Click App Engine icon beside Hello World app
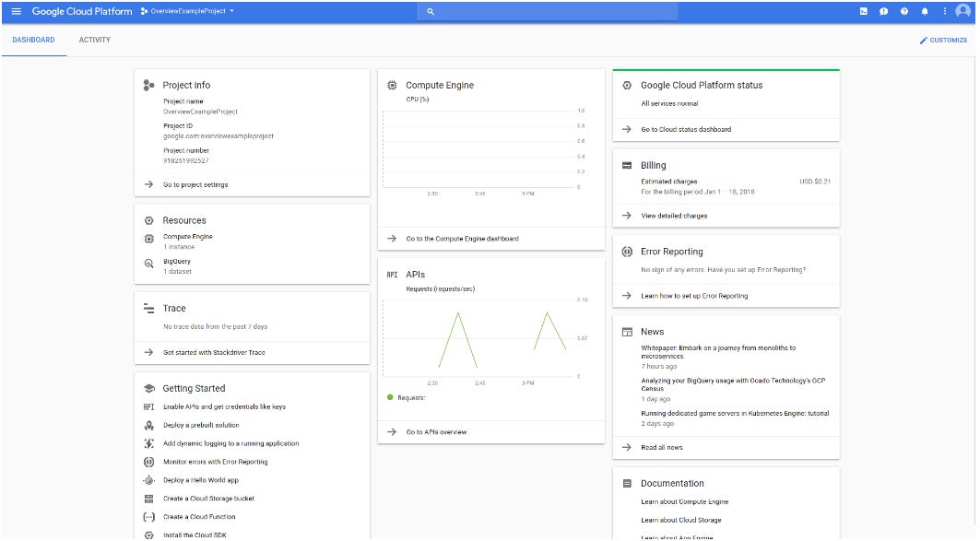The height and width of the screenshot is (541, 980). coord(148,480)
